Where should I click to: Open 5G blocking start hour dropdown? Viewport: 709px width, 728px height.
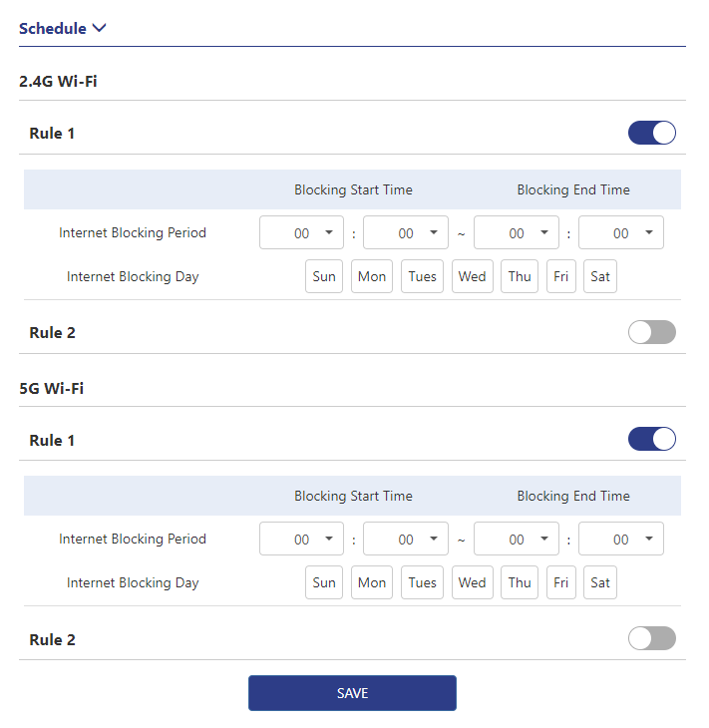(x=301, y=540)
